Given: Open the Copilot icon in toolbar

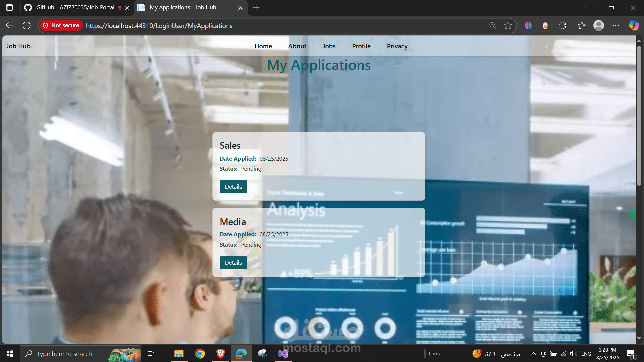Looking at the screenshot, I should (633, 26).
